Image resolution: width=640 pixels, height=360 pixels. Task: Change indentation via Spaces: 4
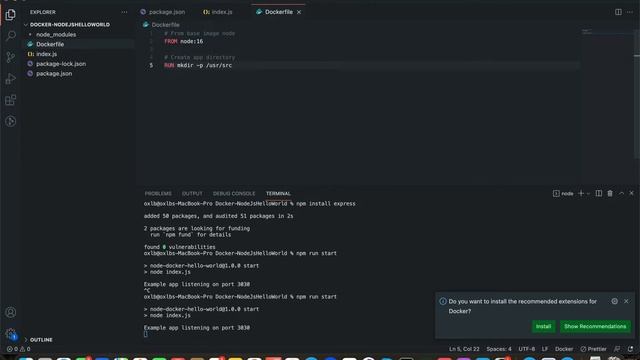499,349
